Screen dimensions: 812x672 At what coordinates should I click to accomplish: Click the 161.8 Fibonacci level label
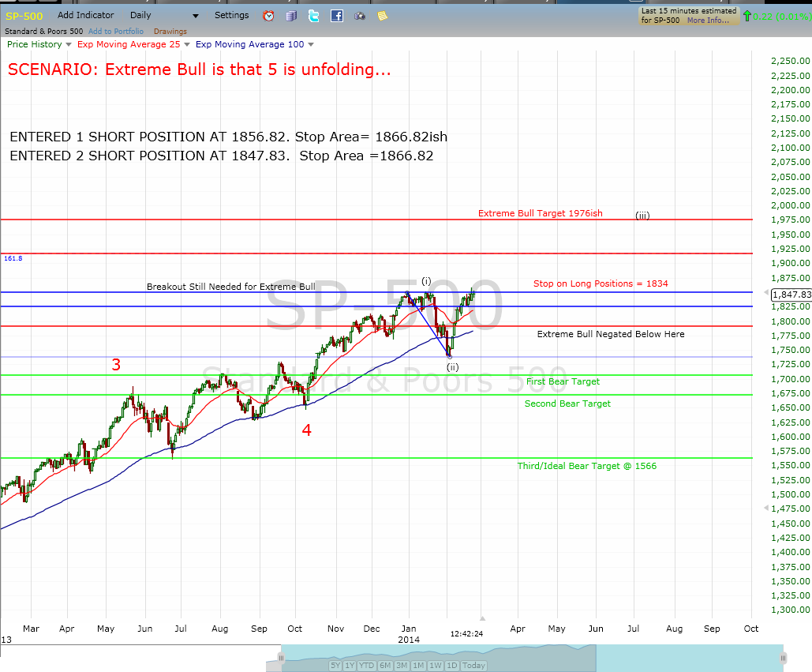(x=13, y=258)
